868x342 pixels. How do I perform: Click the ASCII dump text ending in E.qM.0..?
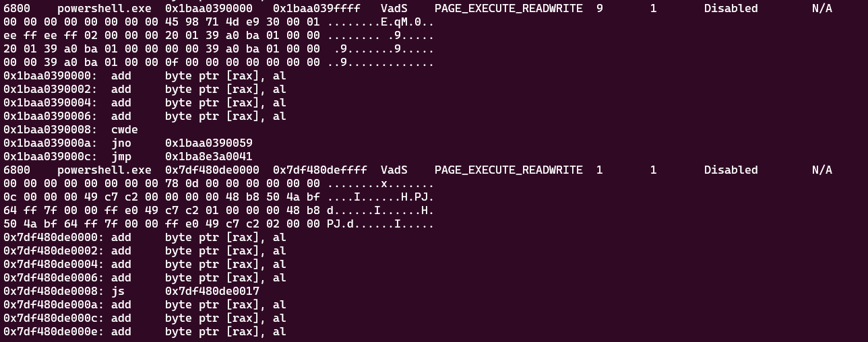point(381,22)
